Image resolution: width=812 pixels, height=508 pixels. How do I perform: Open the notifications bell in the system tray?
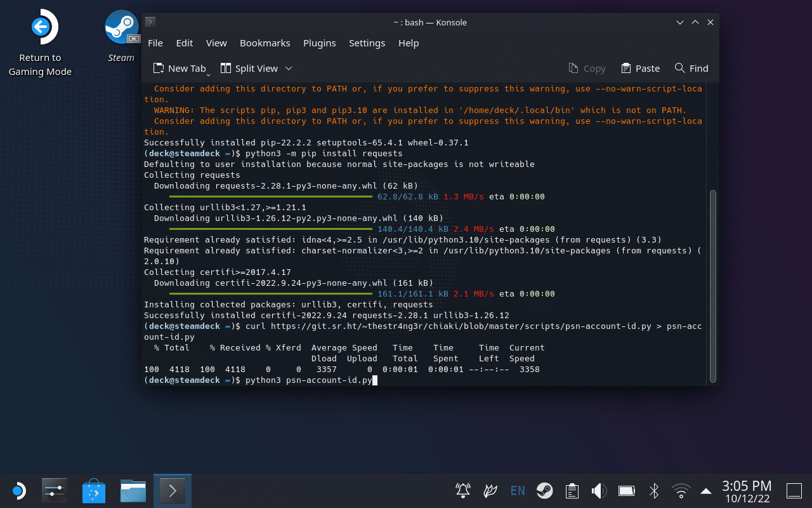tap(463, 490)
